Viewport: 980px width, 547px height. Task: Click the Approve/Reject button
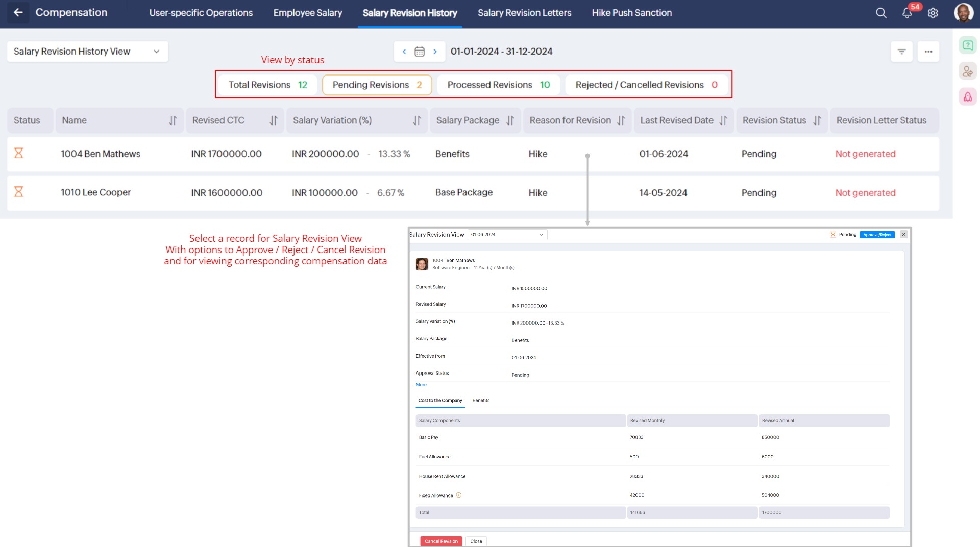(877, 235)
